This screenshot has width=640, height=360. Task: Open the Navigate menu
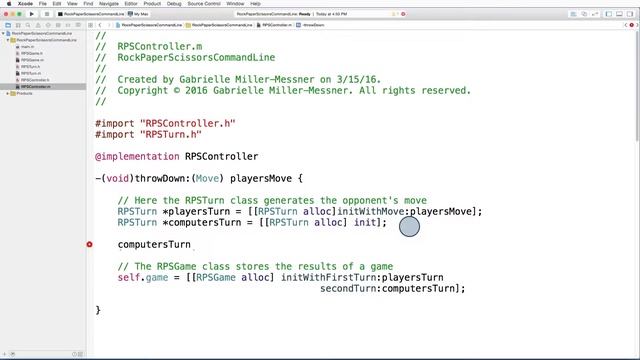click(109, 4)
